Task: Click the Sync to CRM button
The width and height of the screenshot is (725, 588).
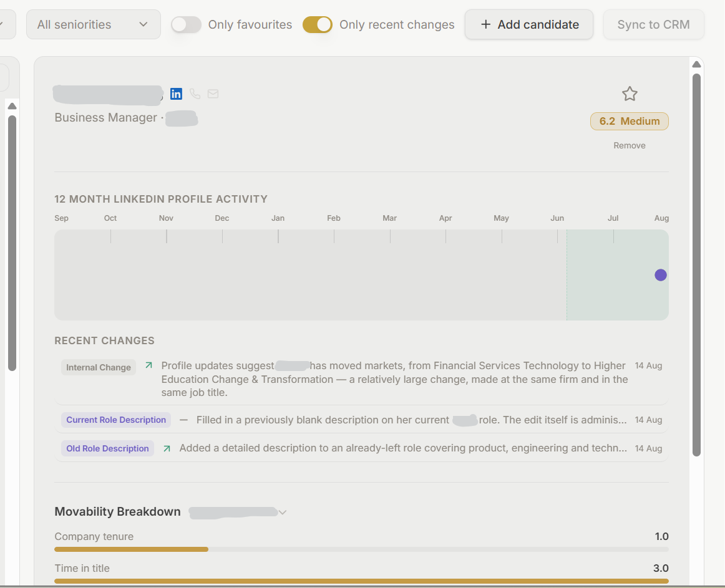Action: pos(653,24)
